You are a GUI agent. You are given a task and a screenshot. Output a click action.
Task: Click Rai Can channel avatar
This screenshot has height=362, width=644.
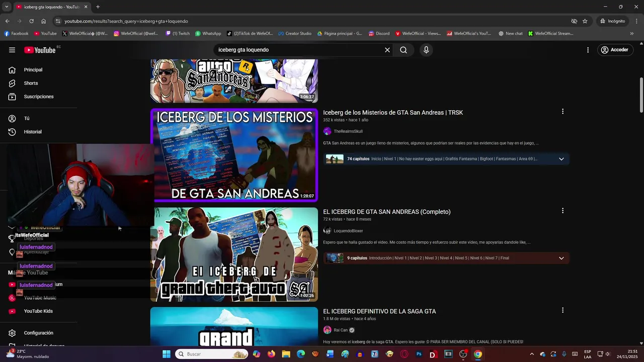[x=327, y=330]
